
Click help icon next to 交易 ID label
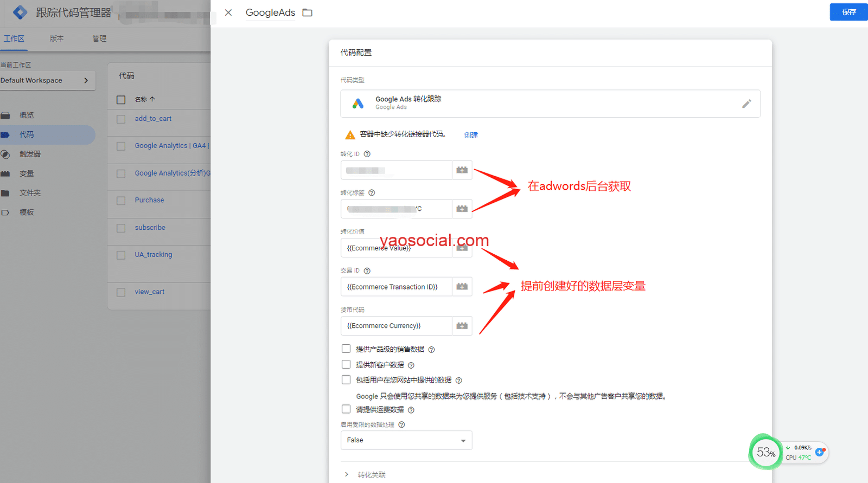click(367, 271)
